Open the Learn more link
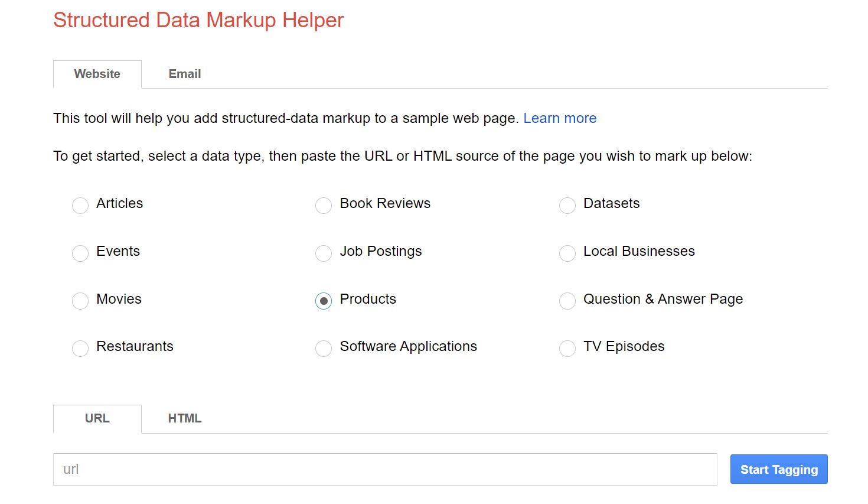868x504 pixels. pos(560,118)
